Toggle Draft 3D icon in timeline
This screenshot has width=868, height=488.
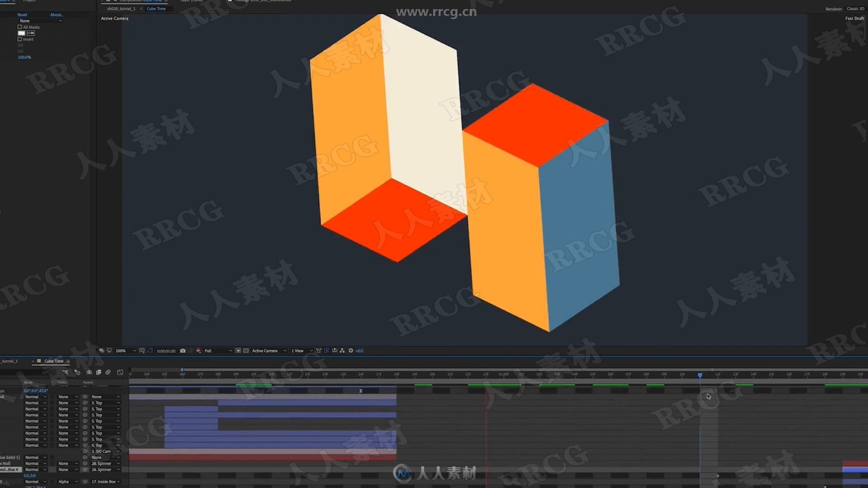click(x=77, y=372)
